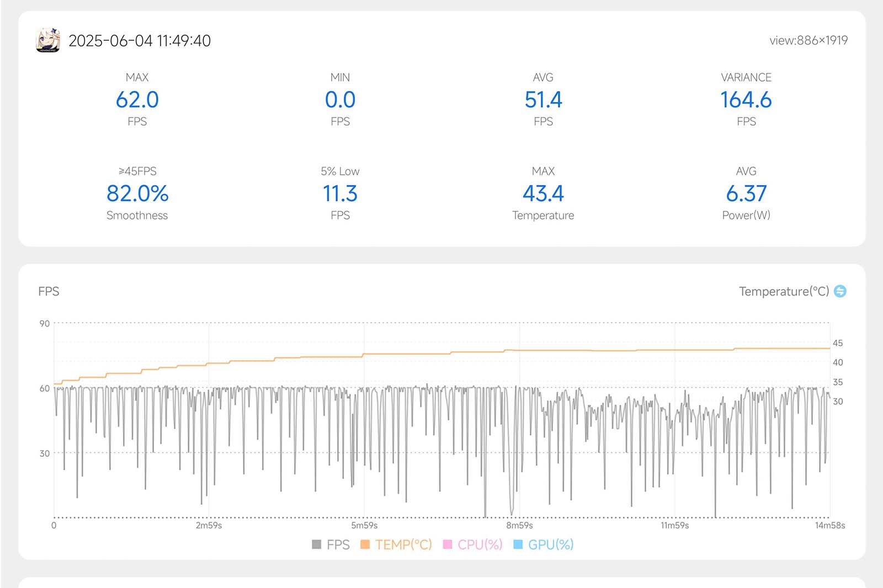Click the VARIANCE 164.6 statistic
This screenshot has width=883, height=588.
point(746,100)
